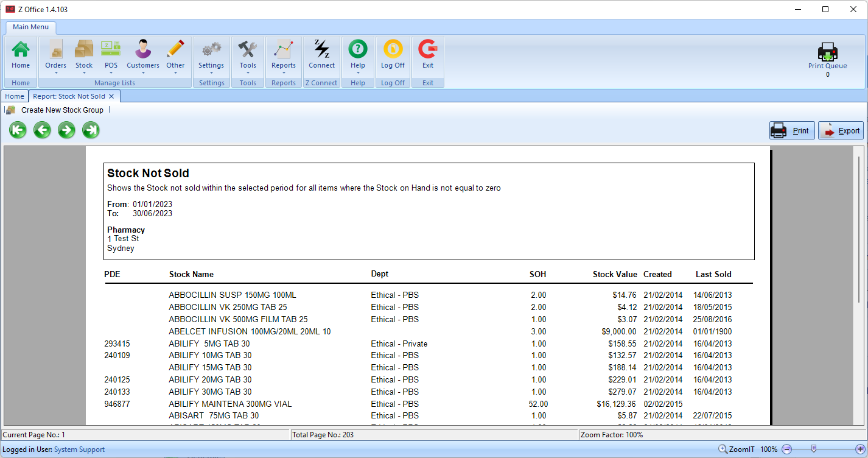Click the Stock Value column header
Screen dimensions: 868x458
click(x=615, y=274)
